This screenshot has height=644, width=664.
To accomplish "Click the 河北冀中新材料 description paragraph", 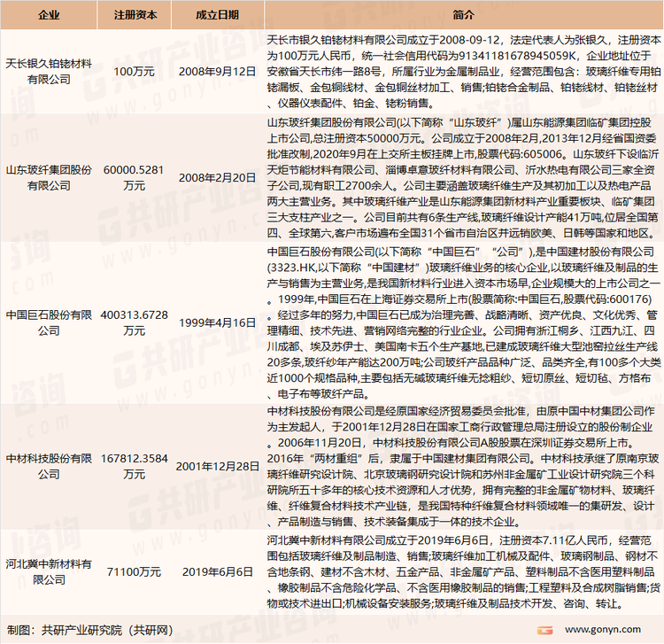I will (x=464, y=571).
